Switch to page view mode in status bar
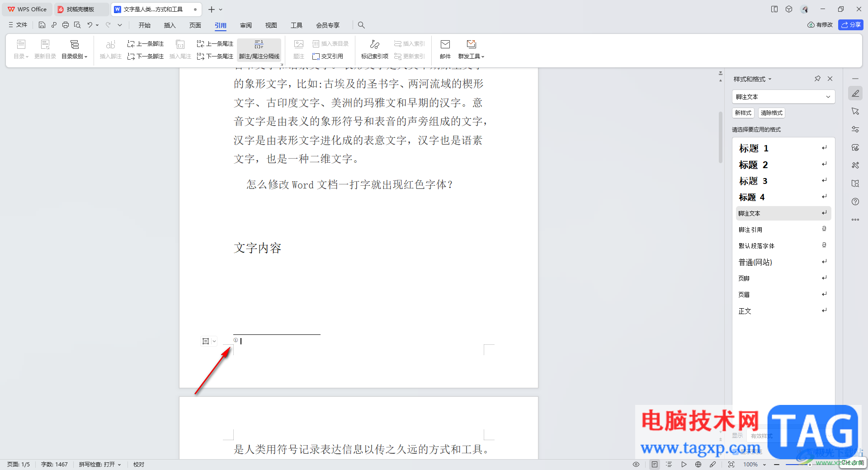This screenshot has width=868, height=470. click(x=655, y=464)
